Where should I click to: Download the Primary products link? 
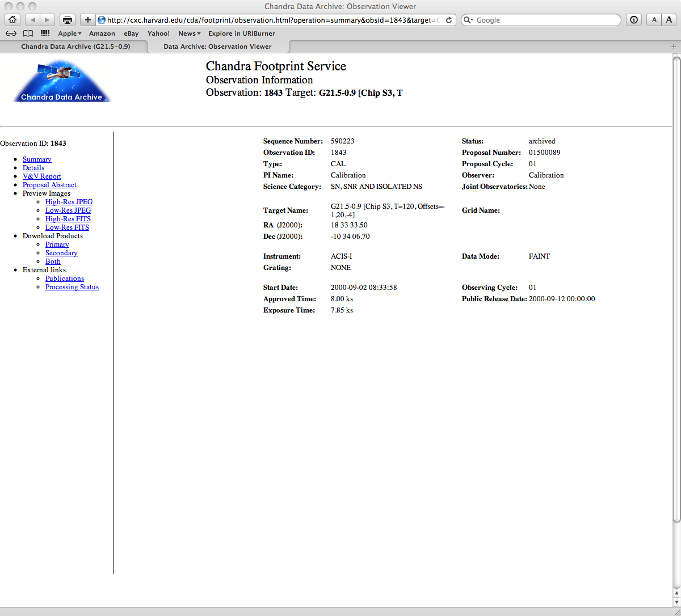click(57, 244)
